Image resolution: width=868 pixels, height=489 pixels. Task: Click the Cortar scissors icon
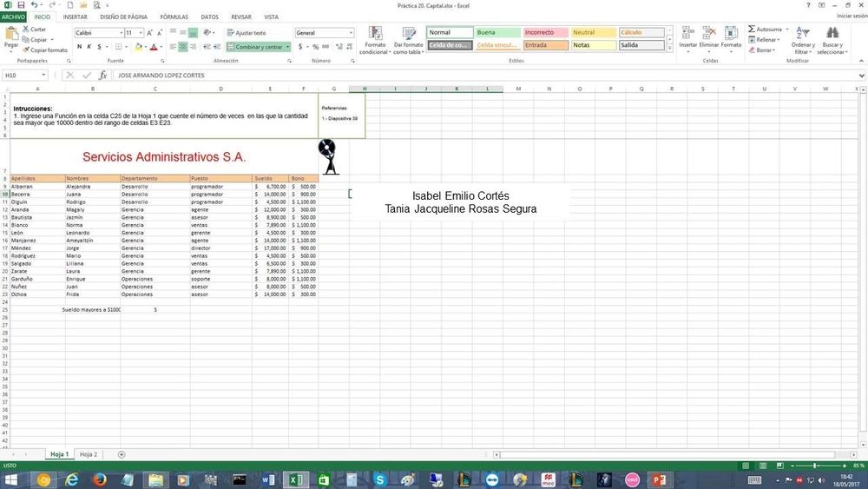tap(25, 29)
